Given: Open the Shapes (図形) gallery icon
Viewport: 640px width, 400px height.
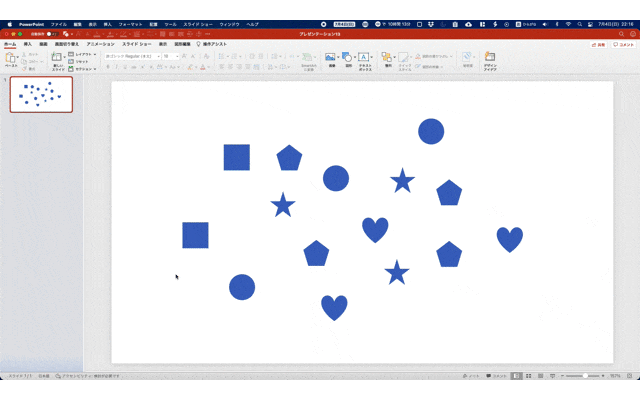Looking at the screenshot, I should 347,57.
